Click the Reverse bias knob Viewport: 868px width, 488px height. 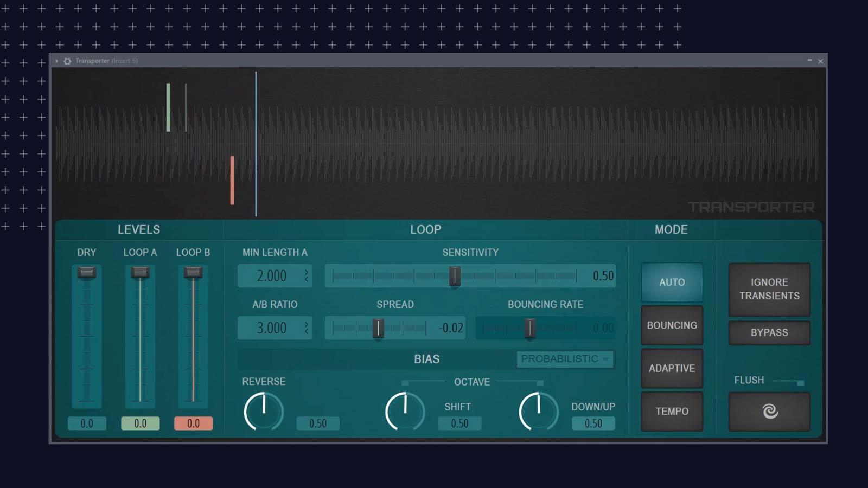pos(264,412)
